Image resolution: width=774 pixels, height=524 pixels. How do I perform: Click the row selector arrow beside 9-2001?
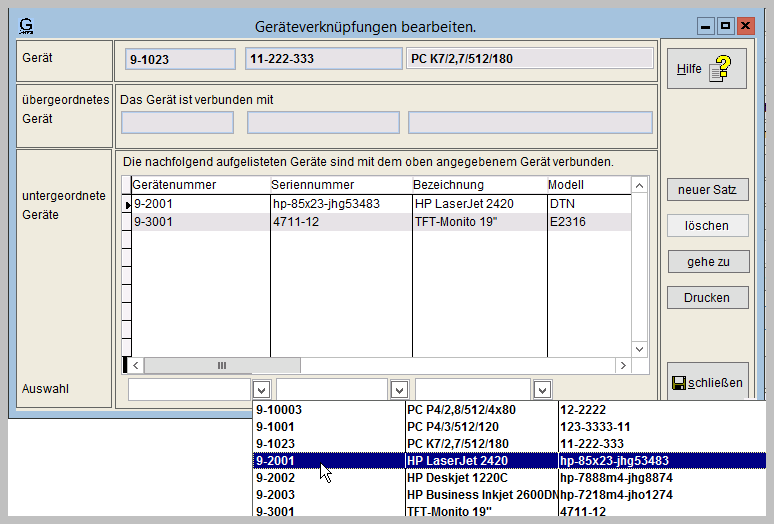coord(127,204)
